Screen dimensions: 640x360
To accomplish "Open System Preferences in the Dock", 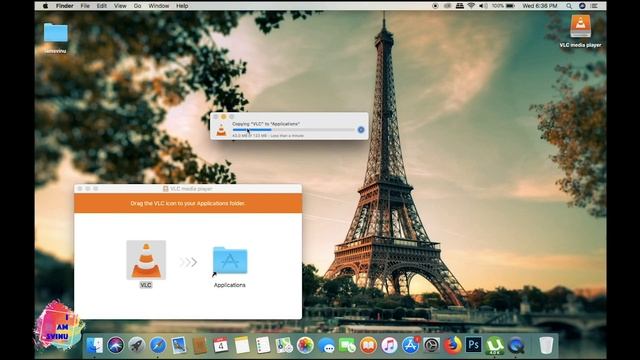I will click(431, 345).
